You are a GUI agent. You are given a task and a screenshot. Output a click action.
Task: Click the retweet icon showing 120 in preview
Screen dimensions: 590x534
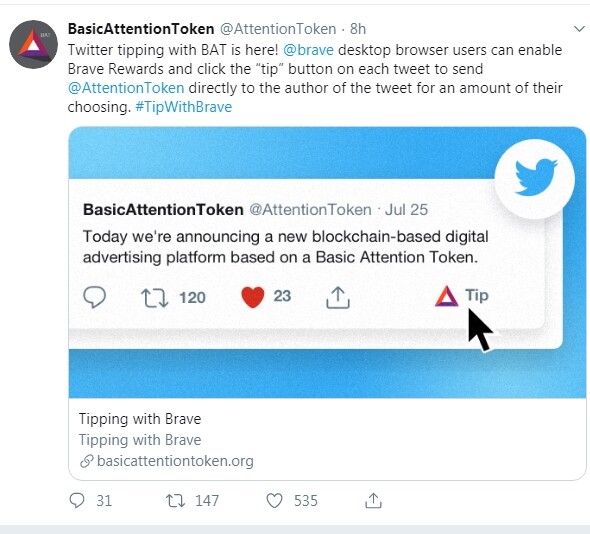tap(155, 298)
